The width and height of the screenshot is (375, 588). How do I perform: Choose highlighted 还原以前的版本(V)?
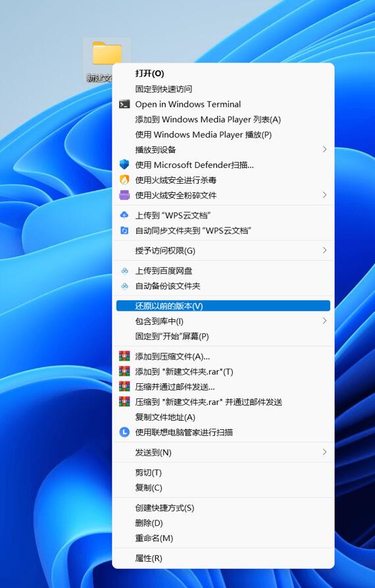pos(223,306)
